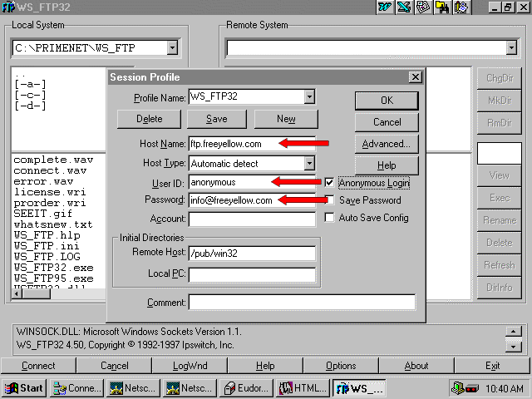The image size is (532, 399).
Task: Select complete.wav in the local file list
Action: 53,160
